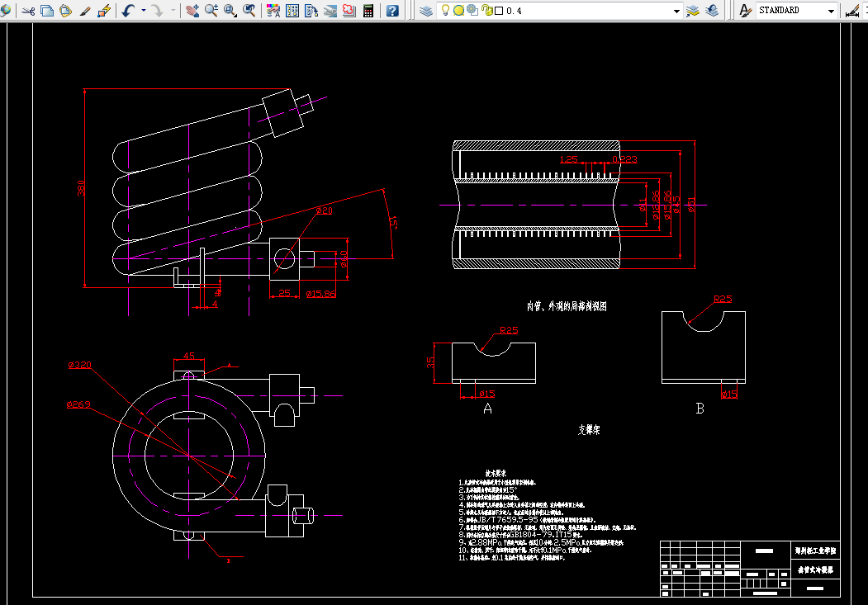Open the Layer Properties Manager

[425, 11]
